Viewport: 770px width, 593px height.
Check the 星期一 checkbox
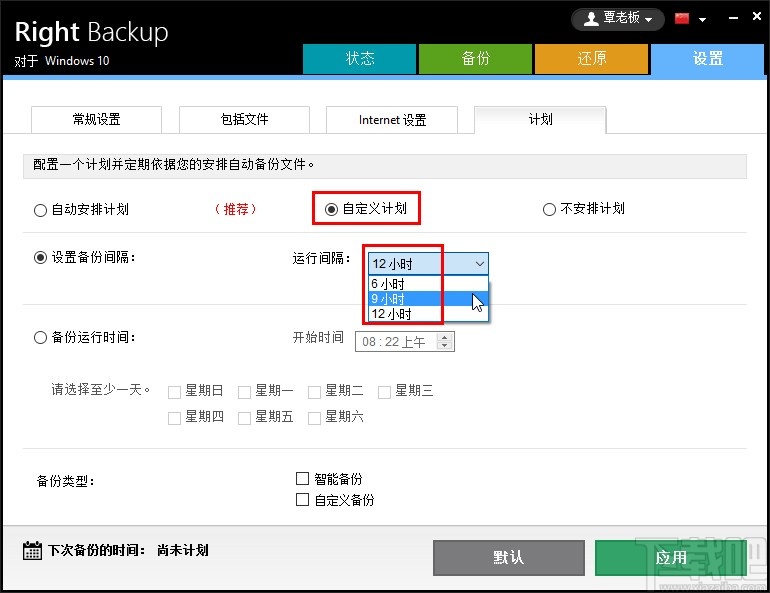click(x=245, y=392)
